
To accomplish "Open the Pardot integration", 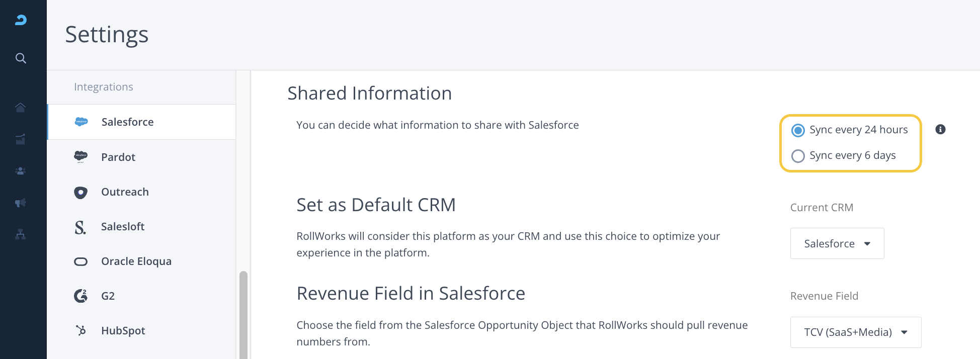I will point(118,157).
